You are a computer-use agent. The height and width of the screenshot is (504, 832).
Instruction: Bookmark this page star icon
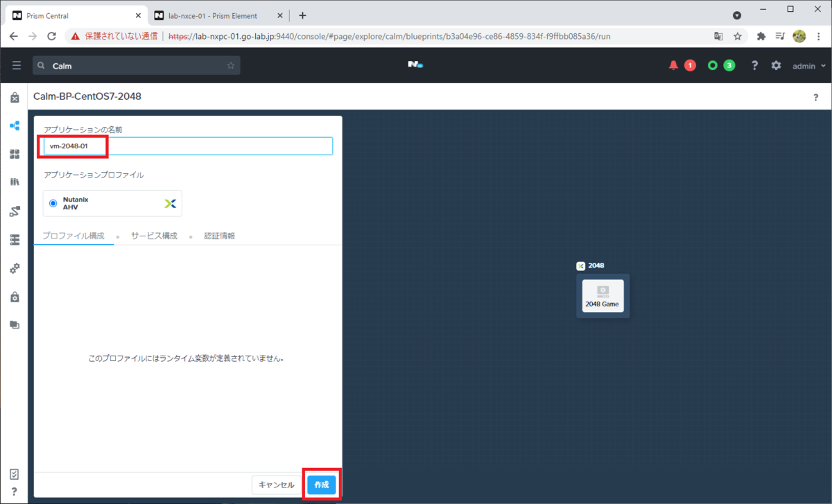(738, 36)
